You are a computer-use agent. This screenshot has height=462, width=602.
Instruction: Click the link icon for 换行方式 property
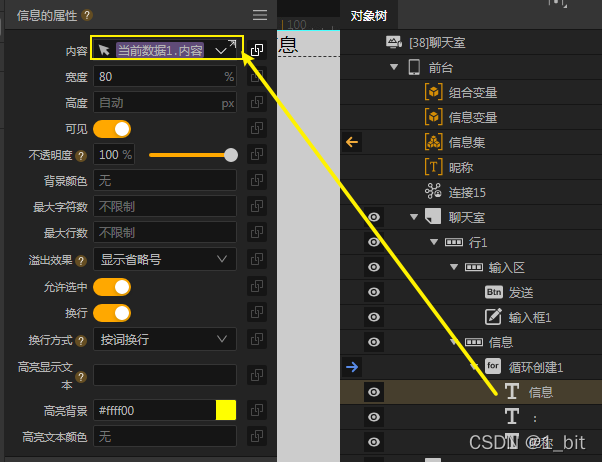click(x=257, y=339)
